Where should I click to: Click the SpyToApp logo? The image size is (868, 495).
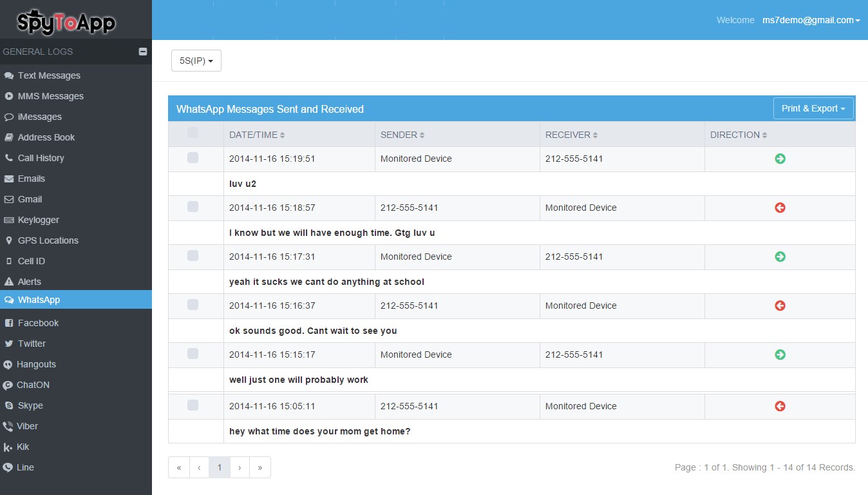tap(66, 21)
